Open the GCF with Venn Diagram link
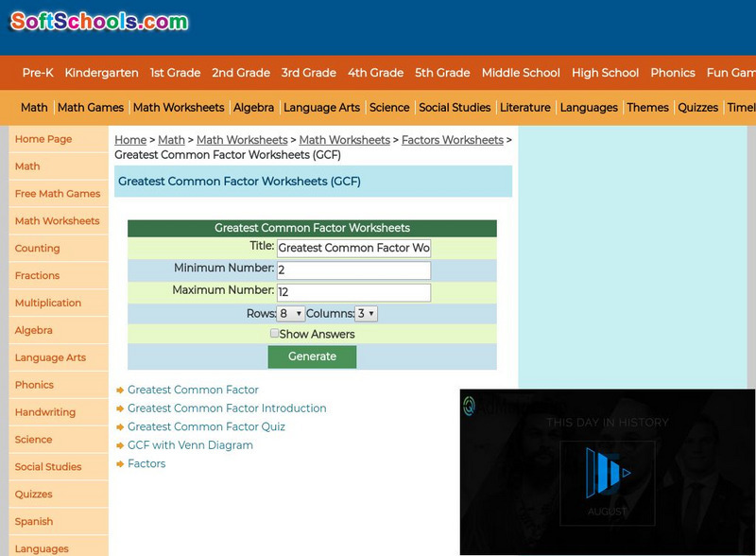This screenshot has width=756, height=556. pos(190,445)
